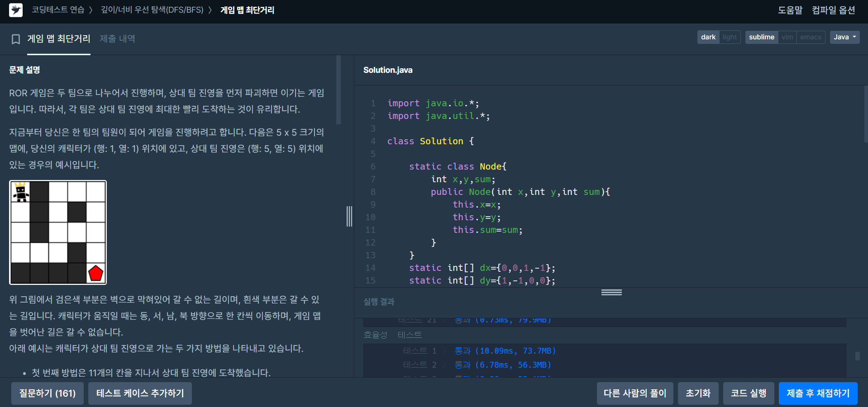Click the game map example image

click(x=58, y=232)
